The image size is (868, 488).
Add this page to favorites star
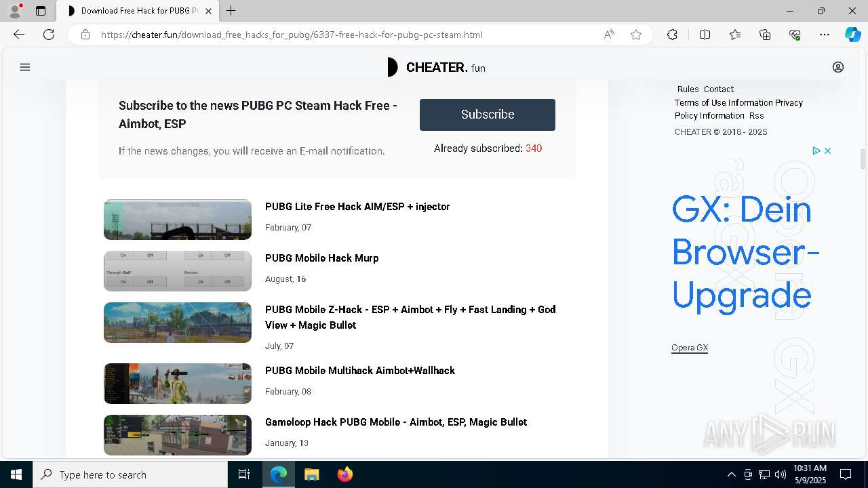636,35
